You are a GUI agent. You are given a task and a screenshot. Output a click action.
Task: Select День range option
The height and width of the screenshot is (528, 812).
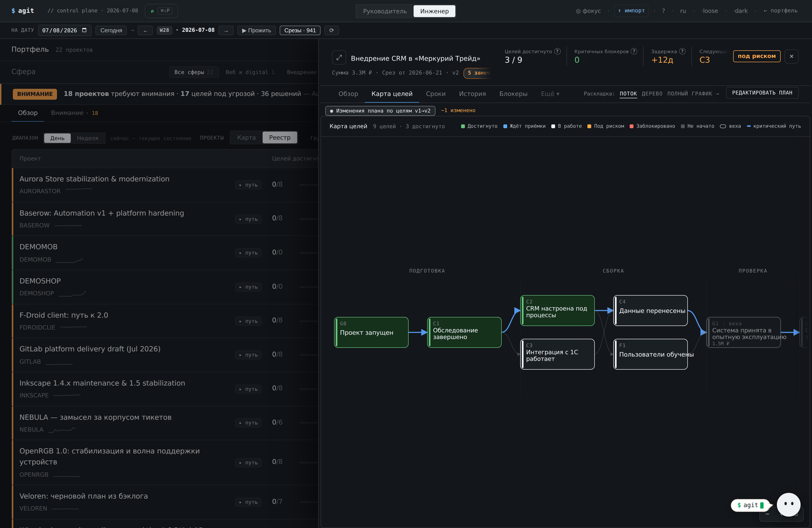pos(57,138)
